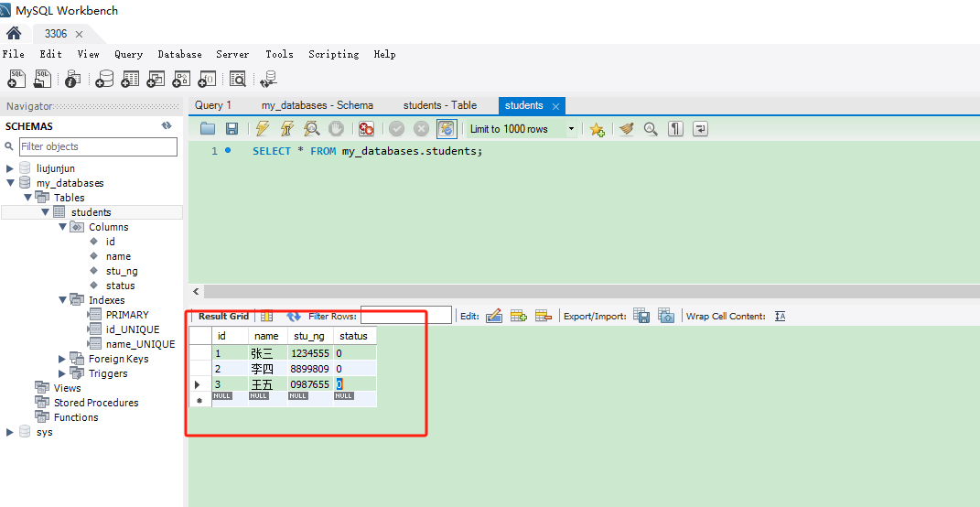The width and height of the screenshot is (980, 507).
Task: Toggle invisible characters display
Action: pyautogui.click(x=675, y=129)
